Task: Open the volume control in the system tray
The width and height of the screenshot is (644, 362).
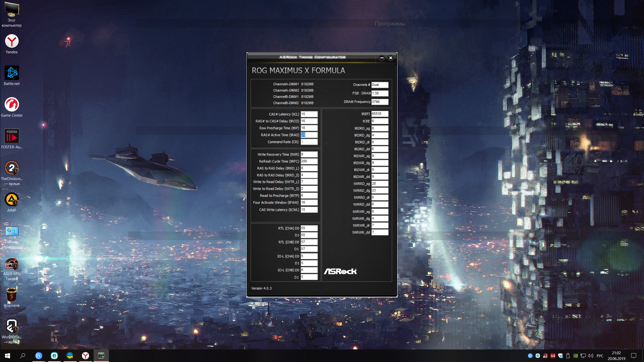Action: pyautogui.click(x=590, y=356)
